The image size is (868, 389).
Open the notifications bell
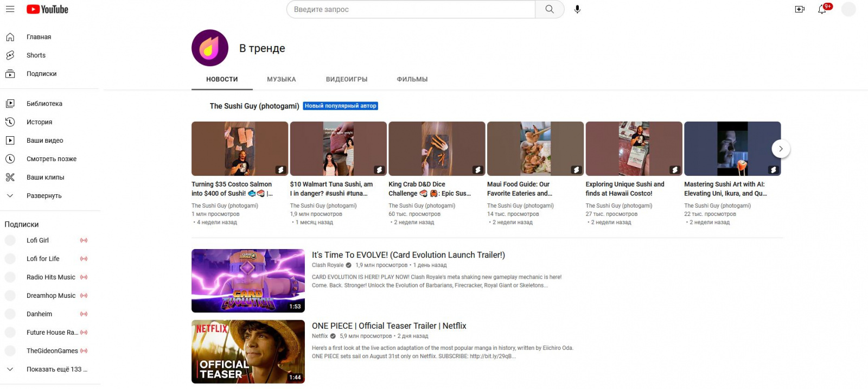click(822, 9)
